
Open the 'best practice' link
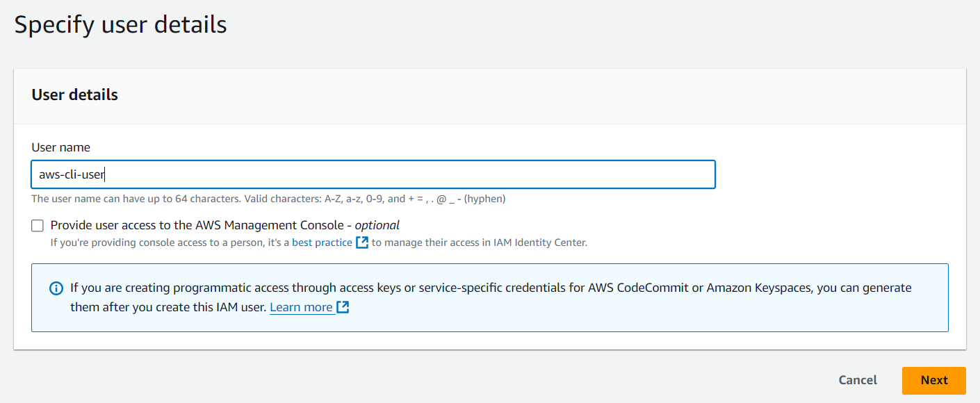pyautogui.click(x=322, y=243)
